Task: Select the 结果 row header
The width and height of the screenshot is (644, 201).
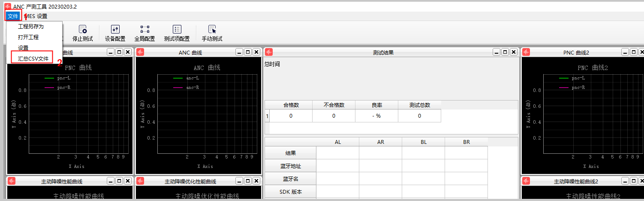Action: (x=291, y=153)
